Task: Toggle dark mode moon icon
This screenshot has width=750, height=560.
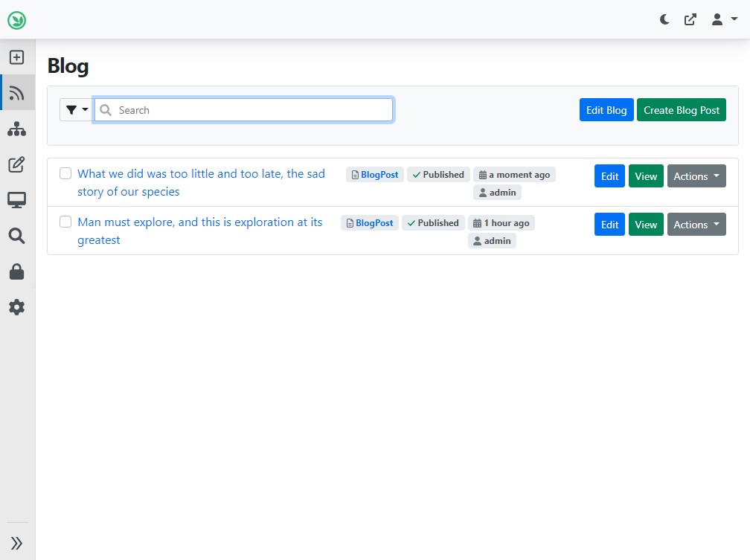Action: (x=664, y=19)
